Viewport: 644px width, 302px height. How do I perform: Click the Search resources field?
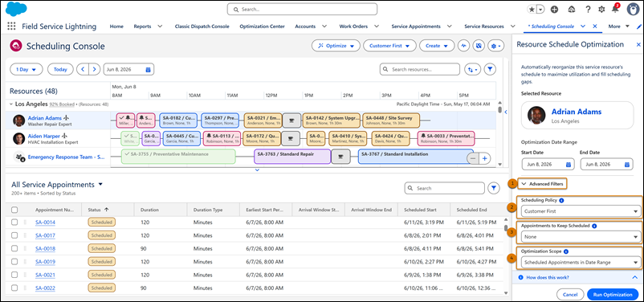(420, 69)
